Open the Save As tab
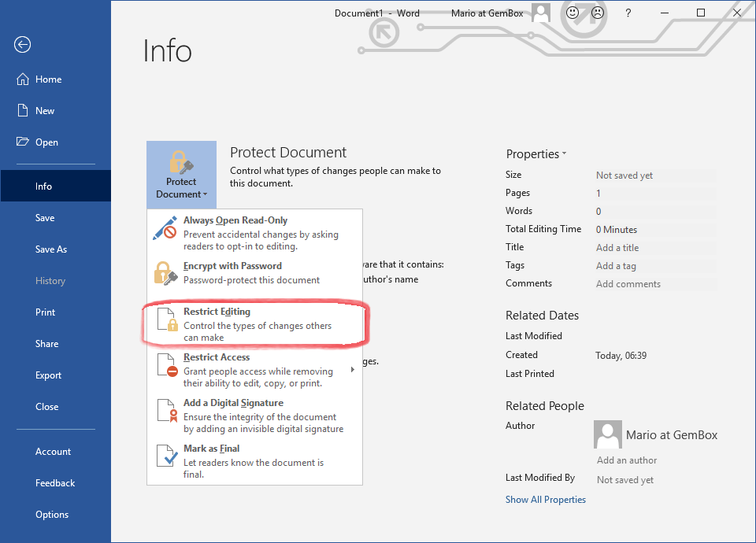756x543 pixels. pyautogui.click(x=51, y=249)
